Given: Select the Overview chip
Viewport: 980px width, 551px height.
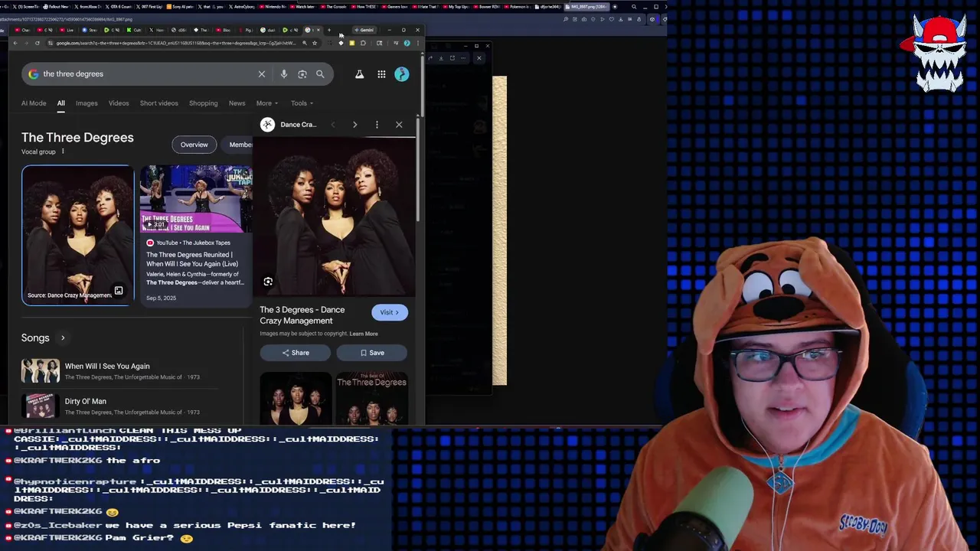Looking at the screenshot, I should (x=194, y=145).
